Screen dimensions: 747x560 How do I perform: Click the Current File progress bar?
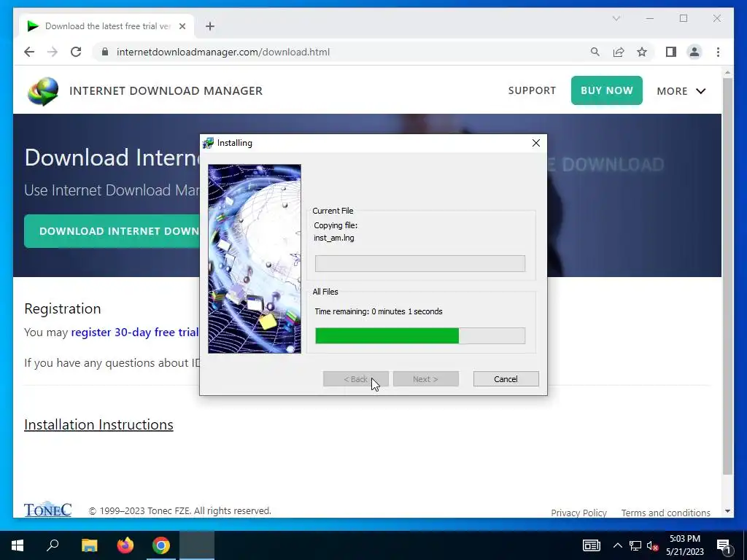pos(420,264)
